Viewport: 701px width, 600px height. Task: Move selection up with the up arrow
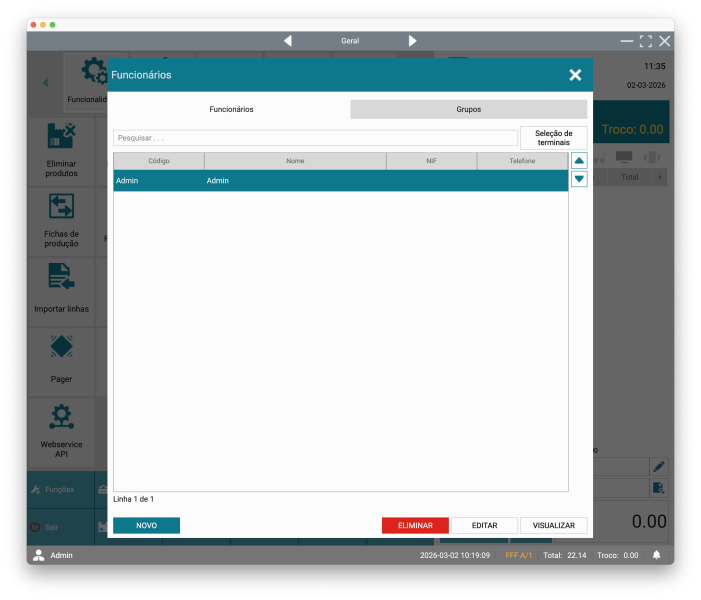pyautogui.click(x=579, y=161)
